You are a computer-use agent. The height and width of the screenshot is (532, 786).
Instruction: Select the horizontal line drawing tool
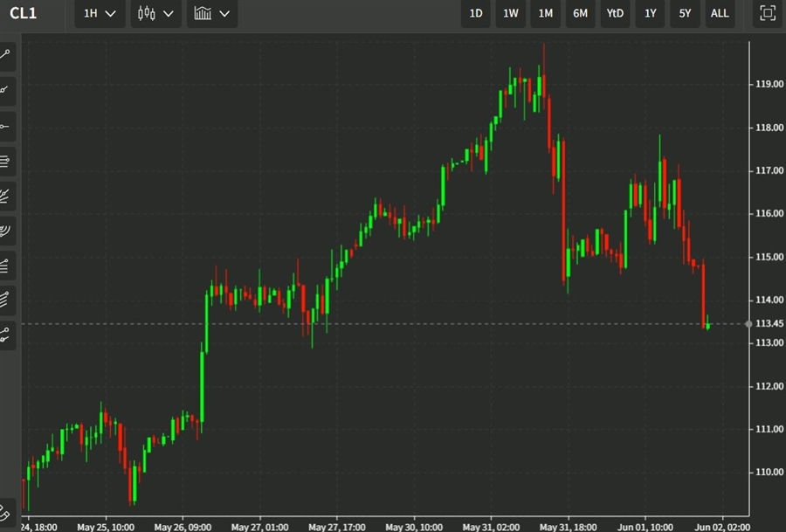[x=6, y=127]
